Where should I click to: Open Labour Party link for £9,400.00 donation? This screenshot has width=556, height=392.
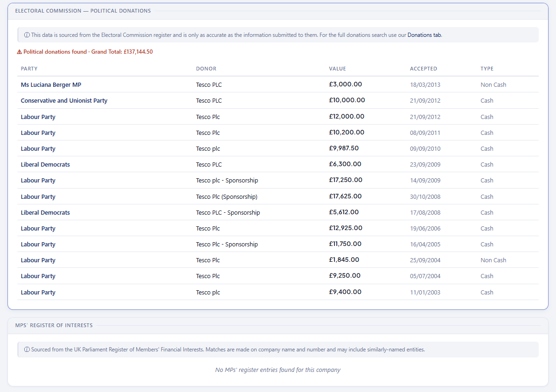(38, 292)
